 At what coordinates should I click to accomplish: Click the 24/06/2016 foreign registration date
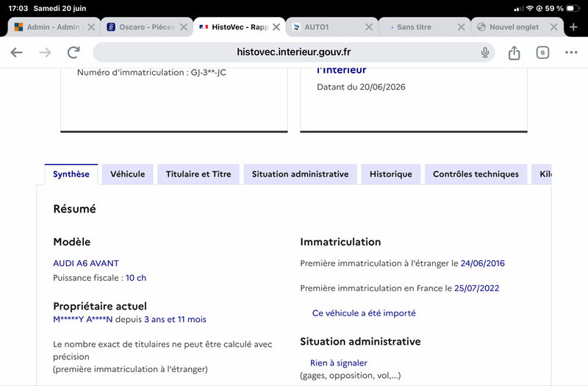tap(483, 263)
